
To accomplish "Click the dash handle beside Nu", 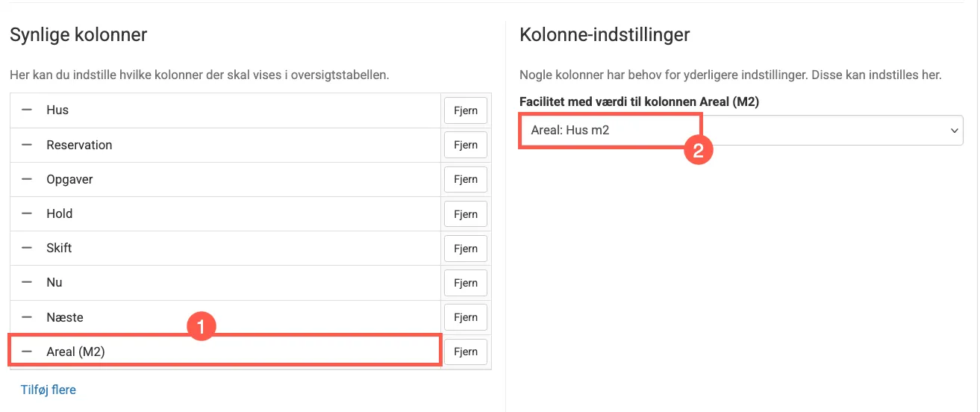I will coord(27,283).
